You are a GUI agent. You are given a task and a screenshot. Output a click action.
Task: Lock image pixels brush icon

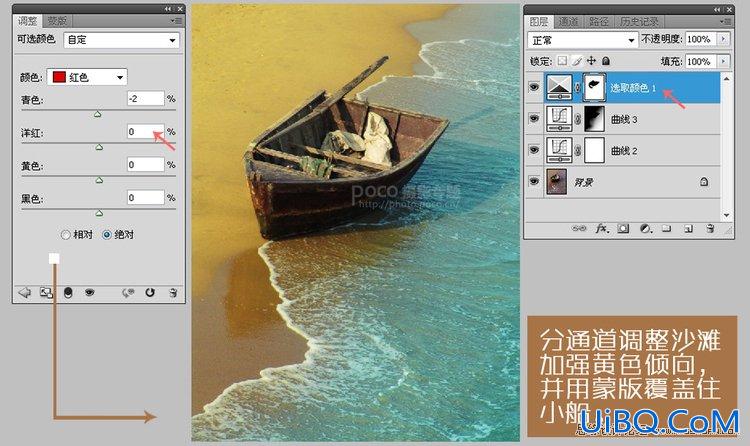(x=577, y=61)
